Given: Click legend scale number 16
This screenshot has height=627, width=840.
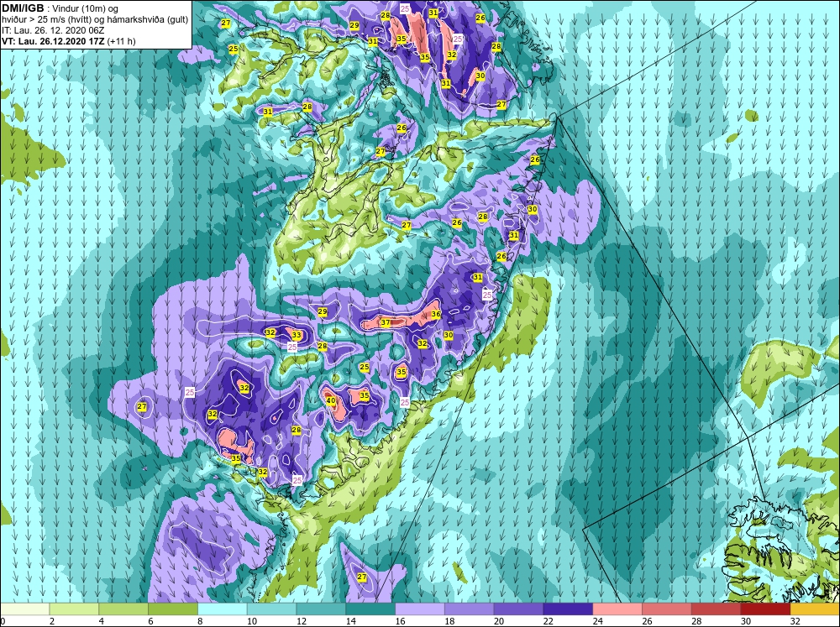Looking at the screenshot, I should pyautogui.click(x=400, y=621).
